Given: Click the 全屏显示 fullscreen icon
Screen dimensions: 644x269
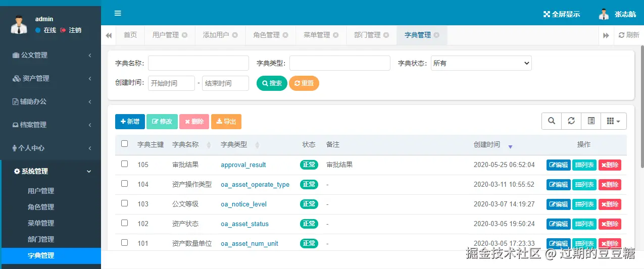Looking at the screenshot, I should [546, 14].
